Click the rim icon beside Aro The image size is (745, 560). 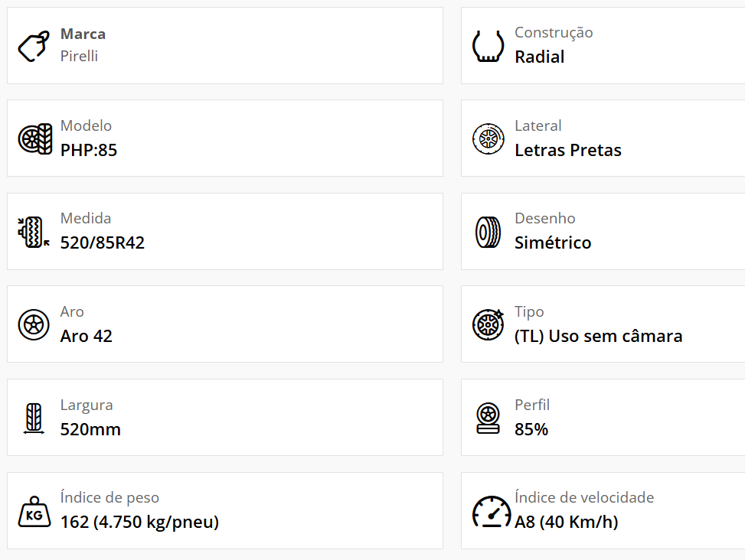pos(34,324)
